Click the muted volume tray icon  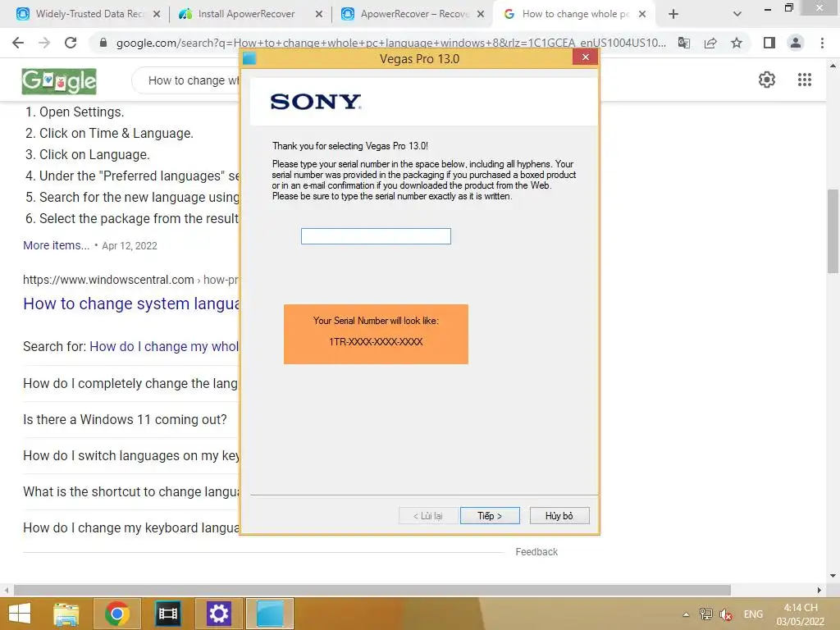(x=726, y=614)
